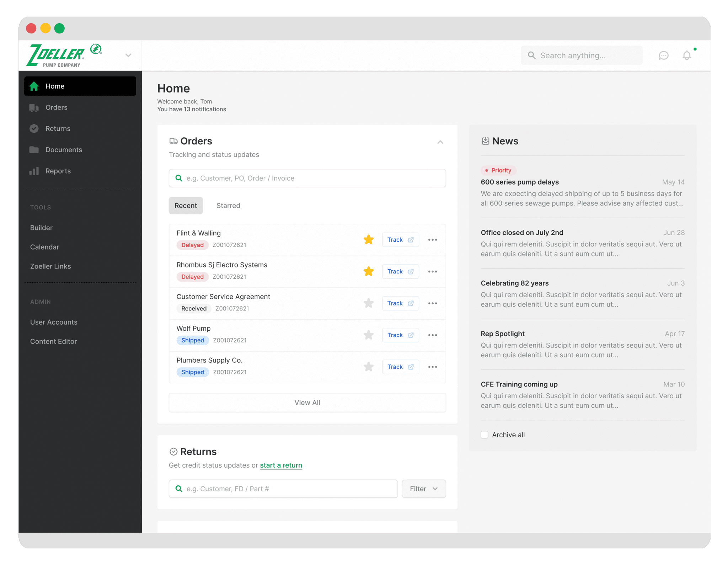Click the Orders widget truck icon
This screenshot has height=565, width=728.
click(174, 141)
